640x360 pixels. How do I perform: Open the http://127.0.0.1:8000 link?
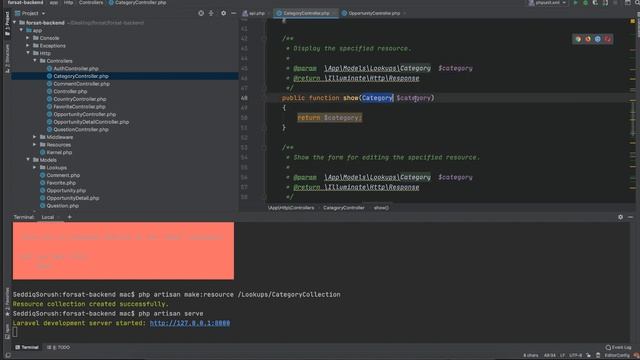pyautogui.click(x=190, y=323)
